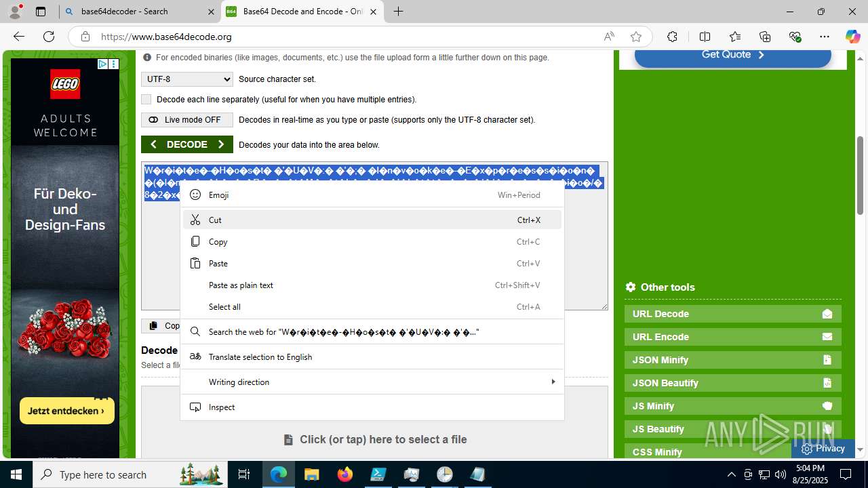Viewport: 868px width, 488px height.
Task: Open the UTF-8 source character set dropdown
Action: (187, 79)
